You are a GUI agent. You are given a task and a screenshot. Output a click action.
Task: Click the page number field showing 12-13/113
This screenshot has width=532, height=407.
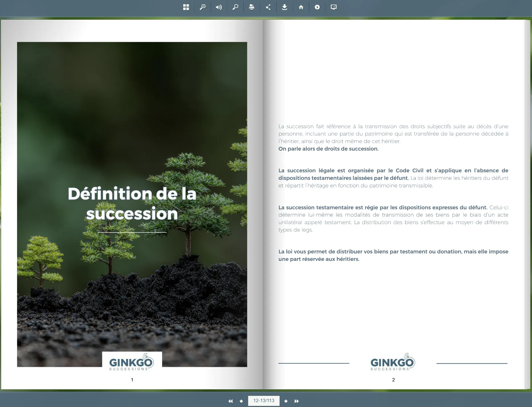pos(264,401)
